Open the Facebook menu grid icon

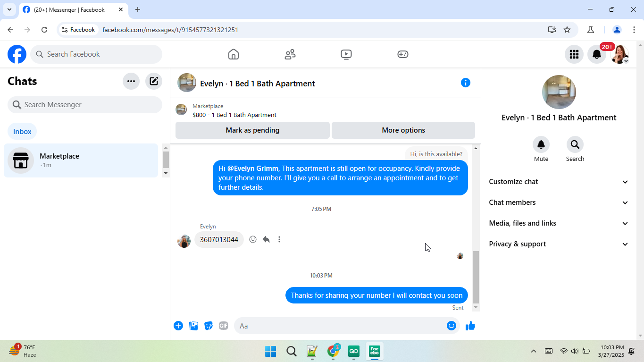point(574,54)
